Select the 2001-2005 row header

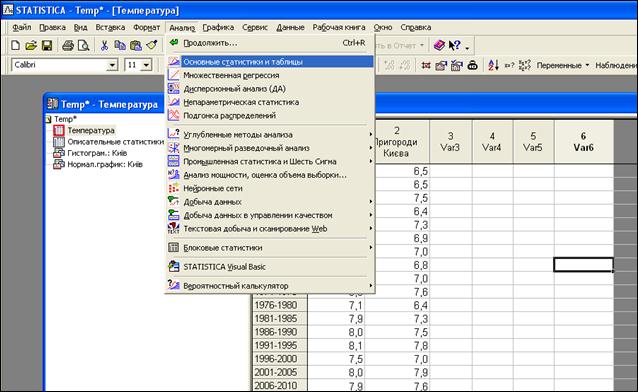tap(280, 372)
